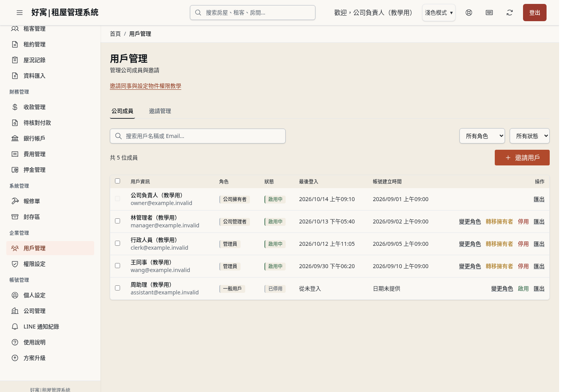Check the 林管理者 row checkbox
The height and width of the screenshot is (392, 565).
tap(117, 221)
